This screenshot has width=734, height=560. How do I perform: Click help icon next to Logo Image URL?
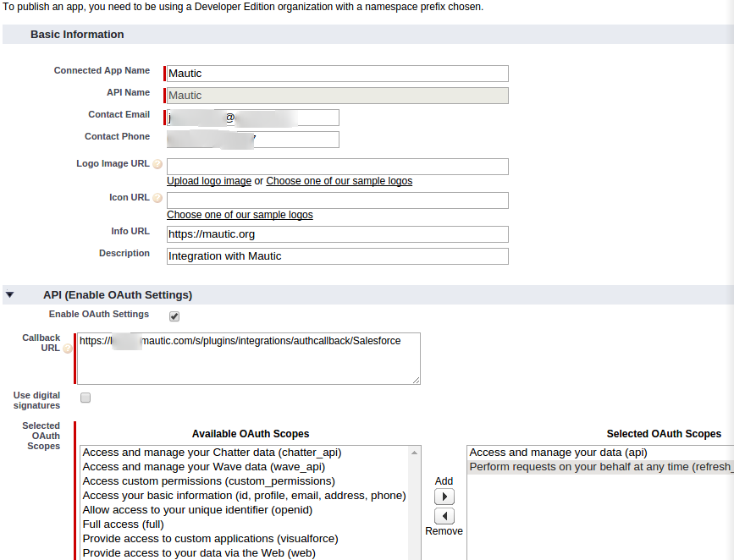157,164
